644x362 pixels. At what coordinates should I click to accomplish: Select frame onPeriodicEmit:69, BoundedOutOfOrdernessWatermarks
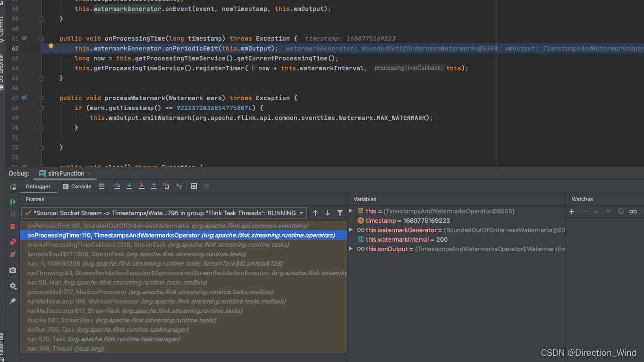click(183, 226)
